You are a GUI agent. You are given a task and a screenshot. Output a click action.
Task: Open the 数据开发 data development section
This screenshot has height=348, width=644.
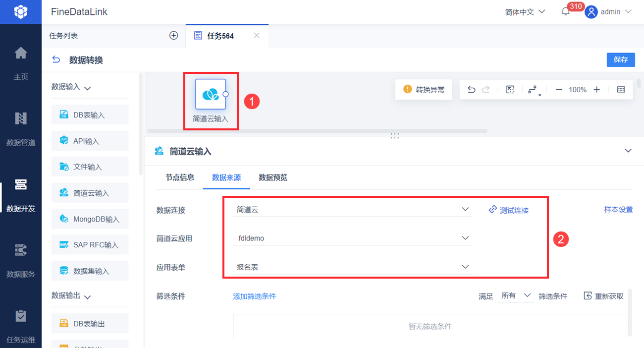click(21, 195)
